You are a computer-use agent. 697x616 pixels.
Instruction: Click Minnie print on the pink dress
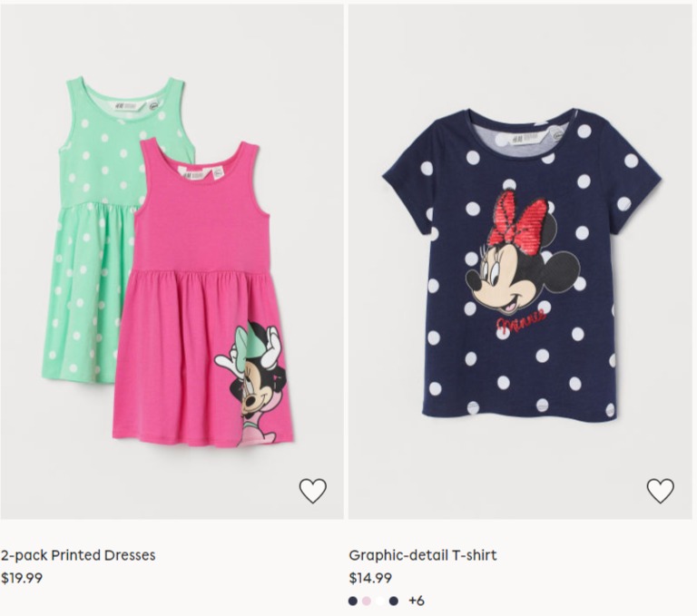(x=254, y=382)
